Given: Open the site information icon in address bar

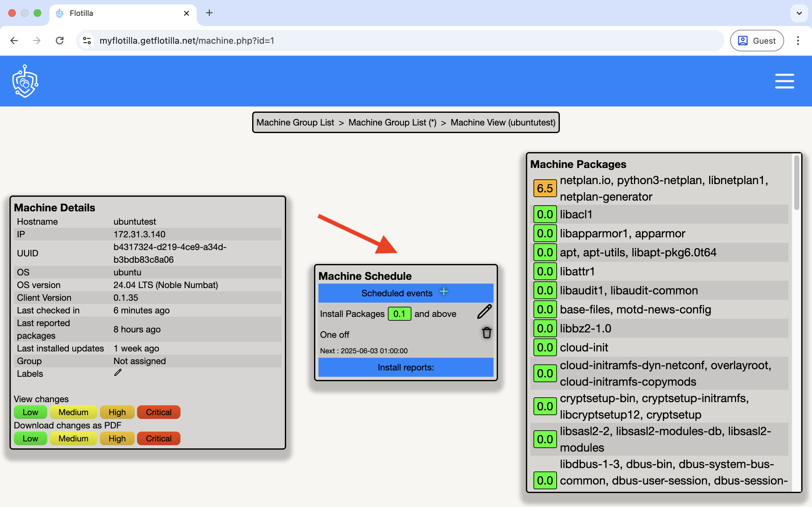Looking at the screenshot, I should [x=87, y=41].
